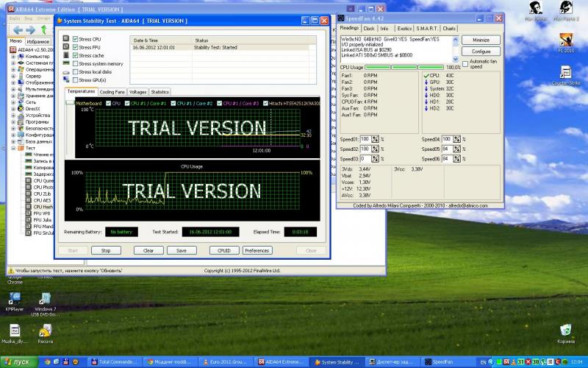
Task: Expand Устройства tree node
Action: point(13,116)
